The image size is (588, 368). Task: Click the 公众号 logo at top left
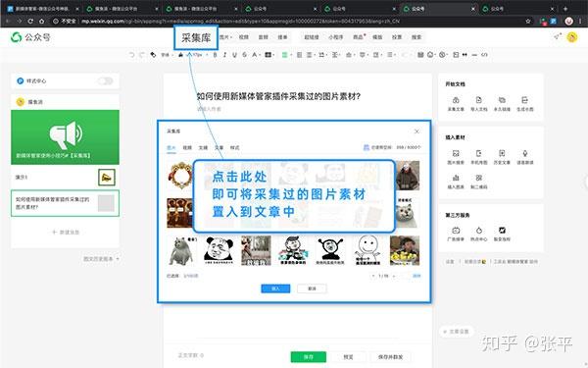tap(30, 37)
